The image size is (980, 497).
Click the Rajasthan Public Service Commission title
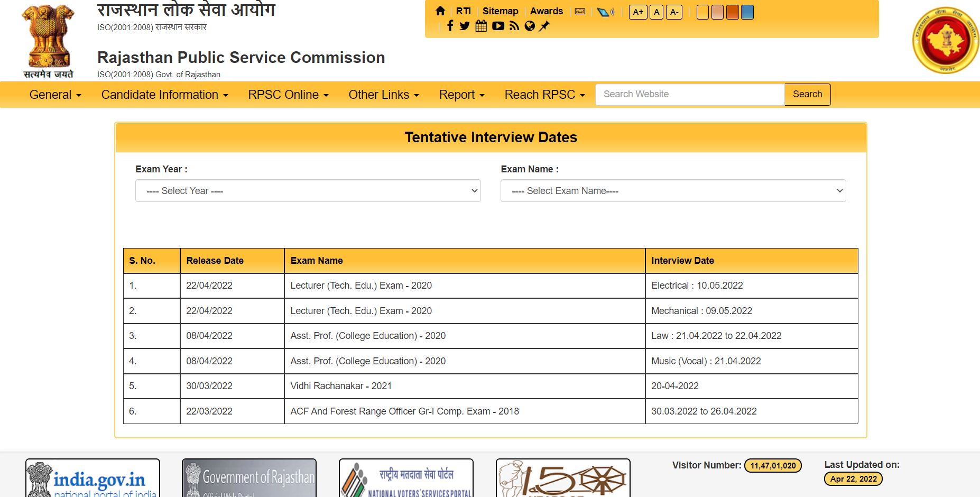click(x=241, y=57)
